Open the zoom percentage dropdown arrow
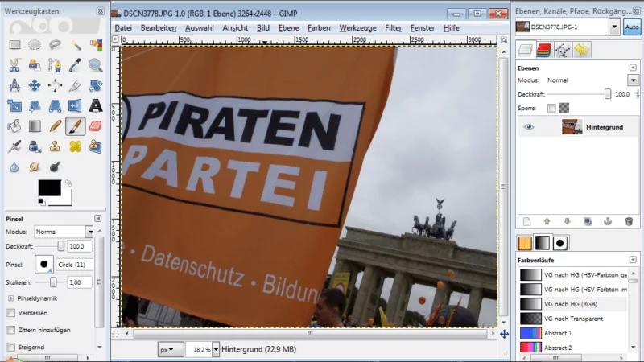This screenshot has height=362, width=644. (216, 350)
